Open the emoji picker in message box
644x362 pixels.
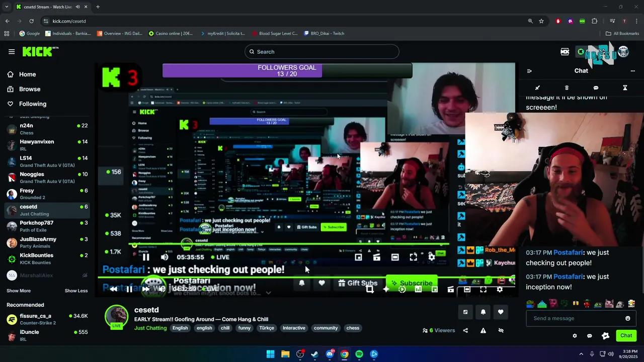point(627,318)
